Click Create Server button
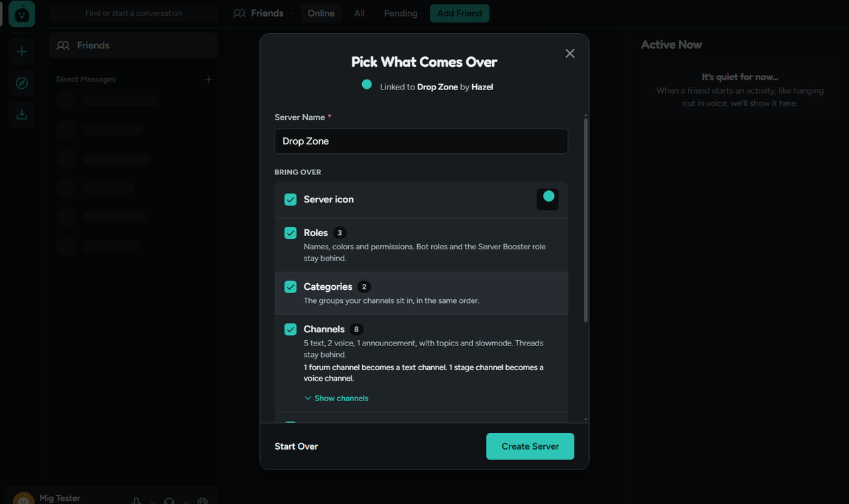 [x=530, y=446]
